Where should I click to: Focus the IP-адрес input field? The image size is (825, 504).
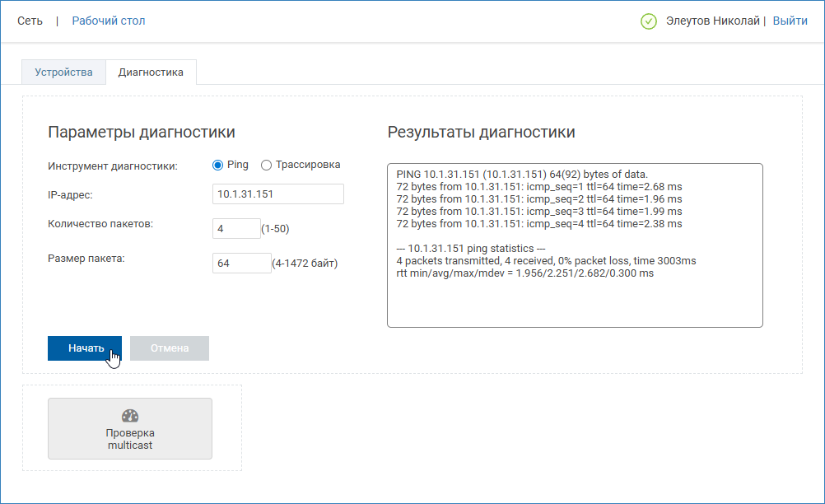(277, 194)
